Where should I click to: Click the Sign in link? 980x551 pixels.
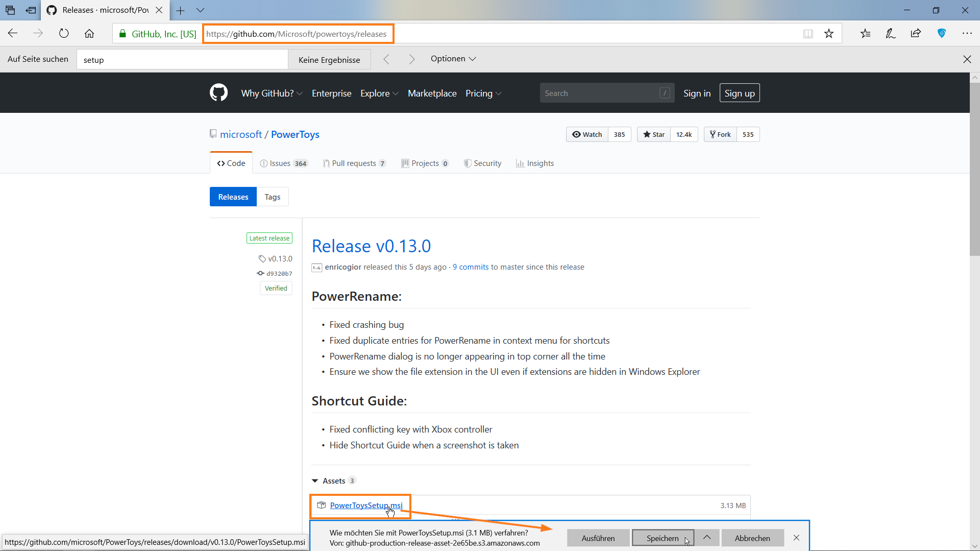(697, 93)
